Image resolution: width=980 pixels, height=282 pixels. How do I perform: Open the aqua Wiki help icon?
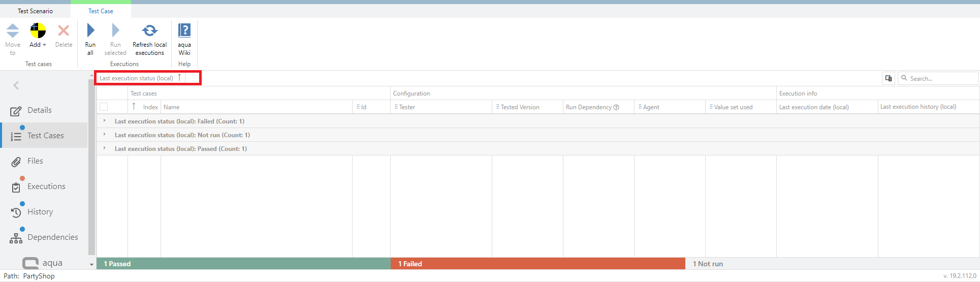184,31
